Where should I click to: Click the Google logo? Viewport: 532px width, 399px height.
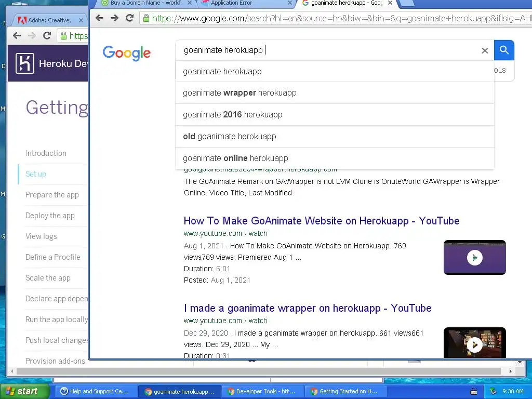(127, 53)
